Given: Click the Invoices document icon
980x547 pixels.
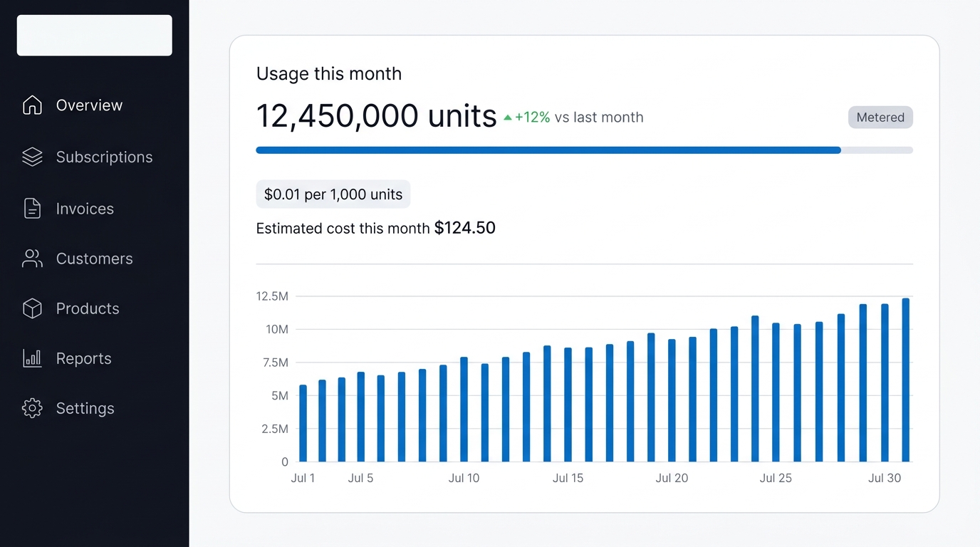Looking at the screenshot, I should tap(32, 208).
